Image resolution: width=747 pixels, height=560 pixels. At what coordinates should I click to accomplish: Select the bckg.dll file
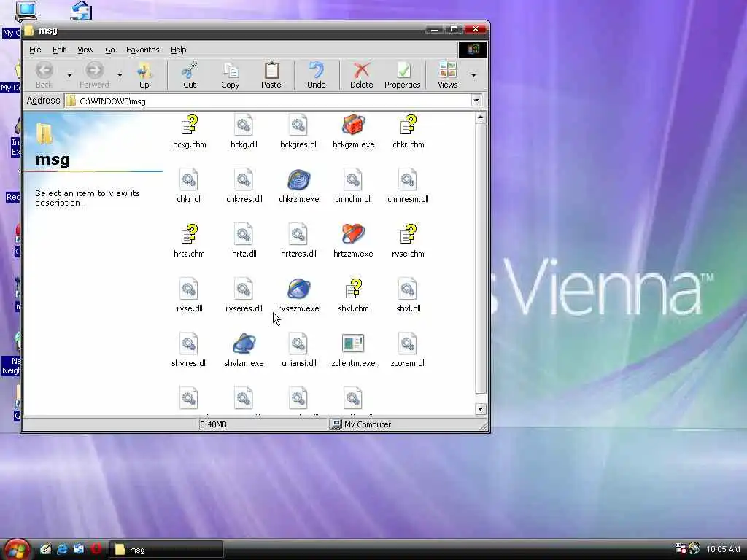click(244, 131)
